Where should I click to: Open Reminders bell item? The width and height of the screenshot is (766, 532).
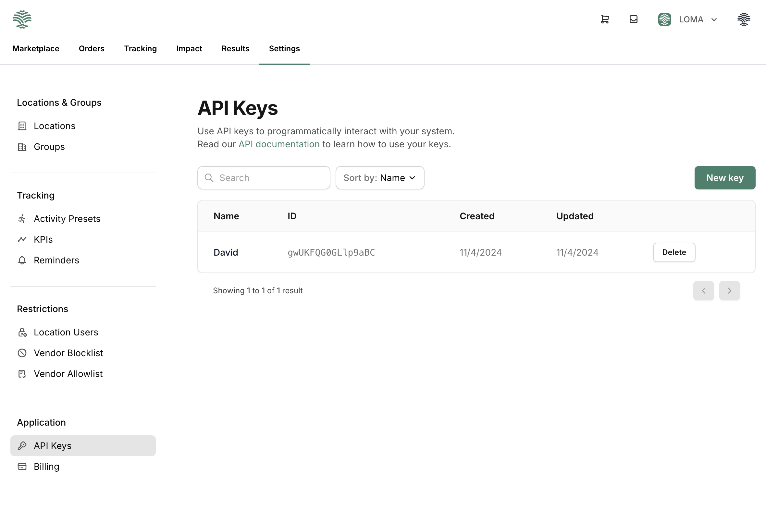click(56, 260)
